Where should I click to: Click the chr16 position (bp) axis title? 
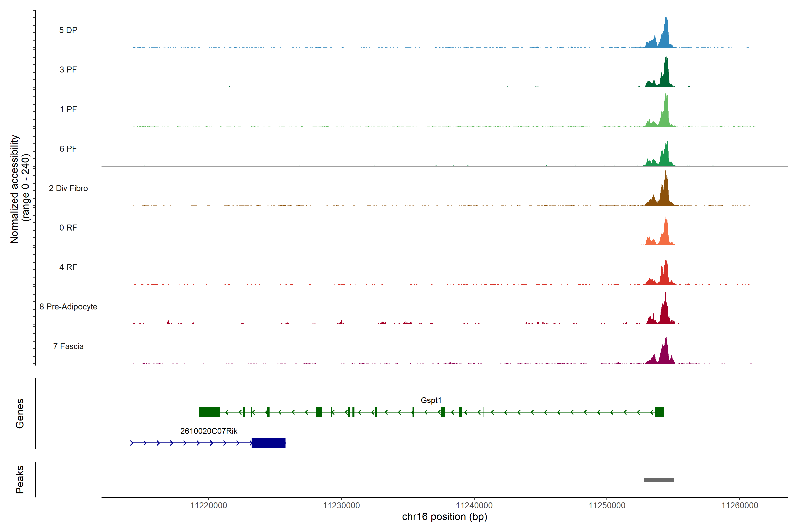[x=444, y=517]
